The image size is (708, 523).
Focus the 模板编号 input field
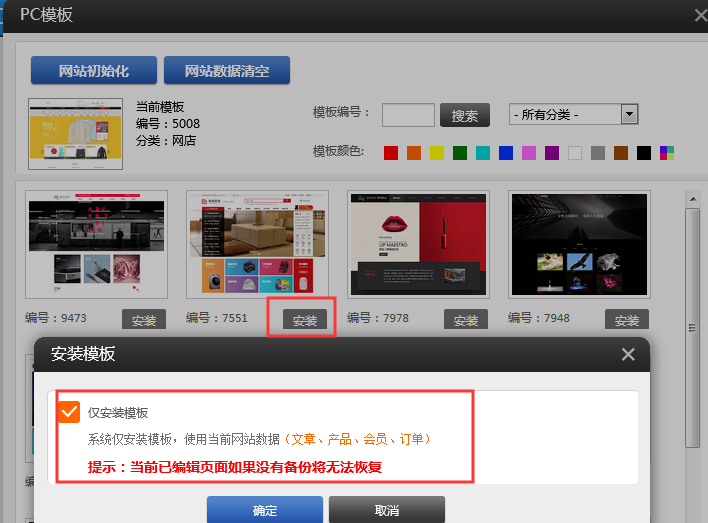[408, 115]
